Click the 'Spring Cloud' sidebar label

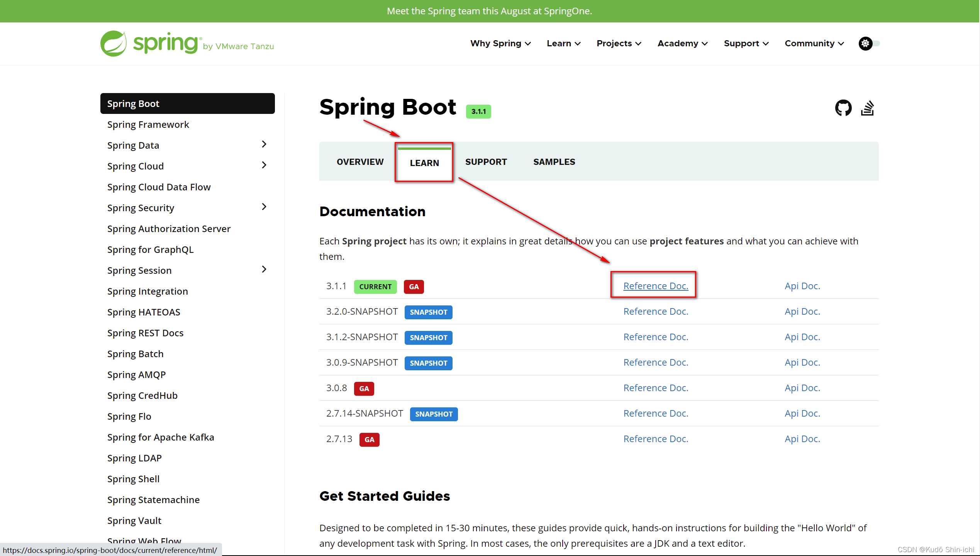click(136, 166)
